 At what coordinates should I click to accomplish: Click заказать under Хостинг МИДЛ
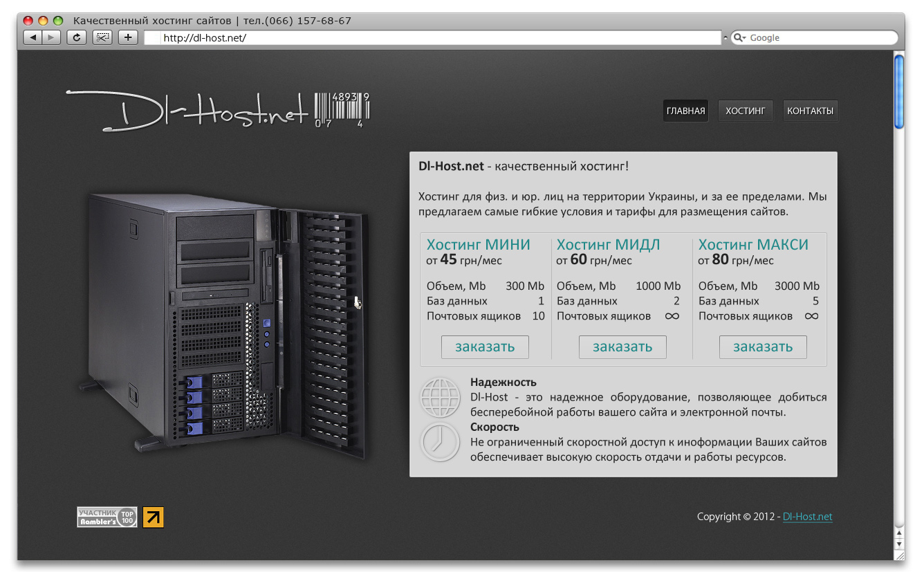click(622, 347)
